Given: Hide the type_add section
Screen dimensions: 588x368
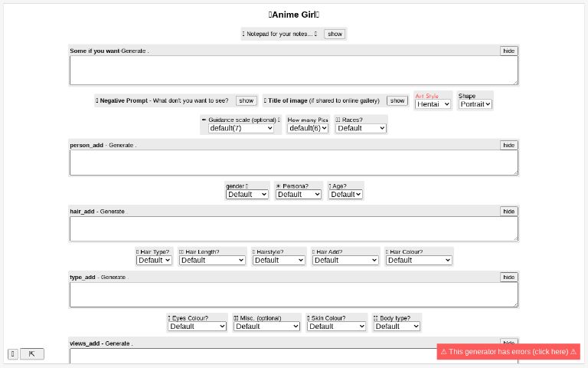Looking at the screenshot, I should pyautogui.click(x=508, y=277).
